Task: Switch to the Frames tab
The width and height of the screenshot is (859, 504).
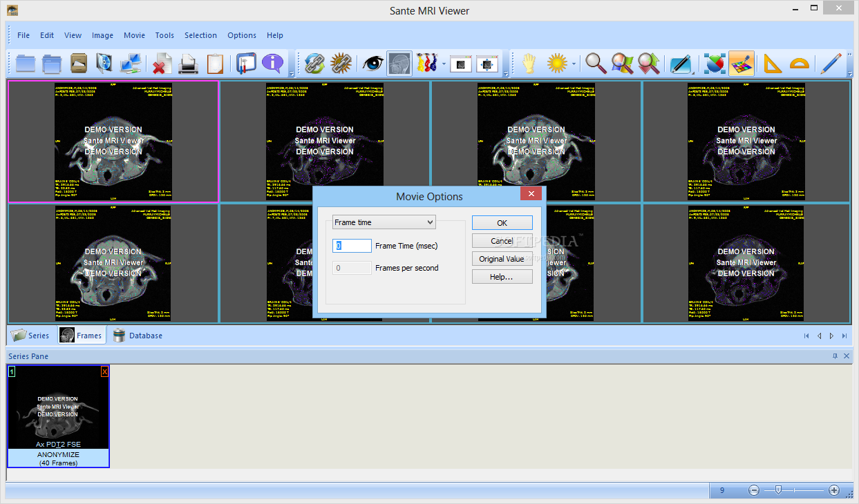Action: pos(82,336)
